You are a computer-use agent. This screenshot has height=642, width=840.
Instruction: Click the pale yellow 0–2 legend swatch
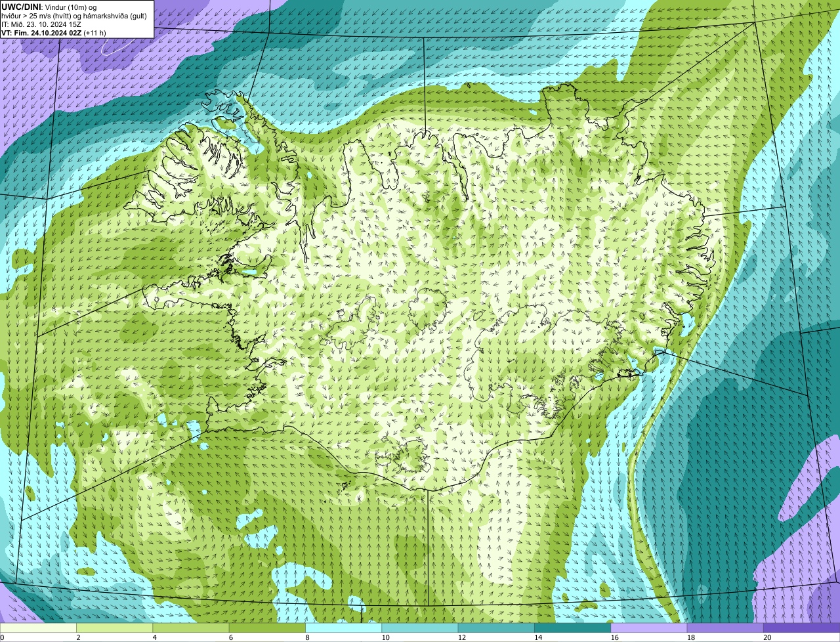pos(38,628)
